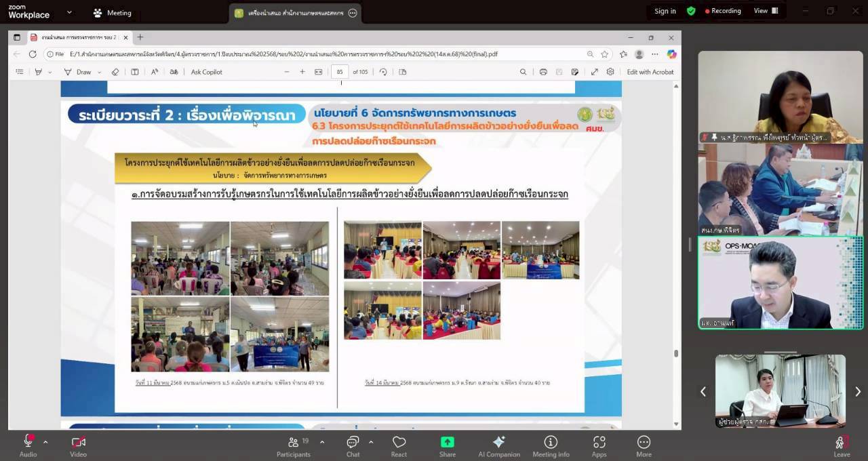Stop your video in the Zoom toolbar
The image size is (868, 461).
coord(77,445)
